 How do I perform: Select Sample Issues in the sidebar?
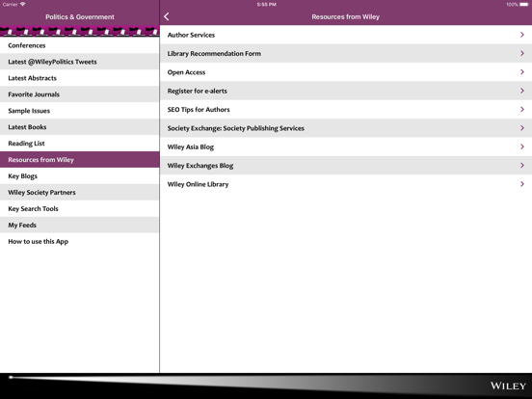(x=79, y=111)
